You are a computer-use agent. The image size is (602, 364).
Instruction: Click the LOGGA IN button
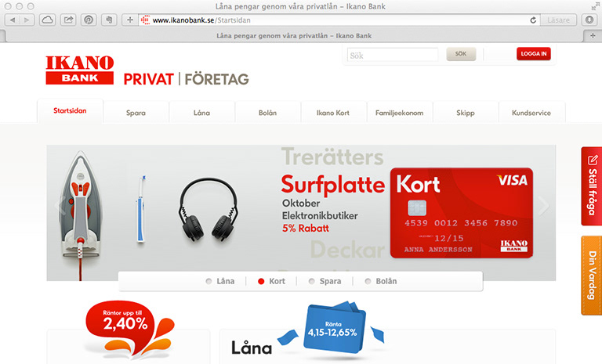point(534,54)
